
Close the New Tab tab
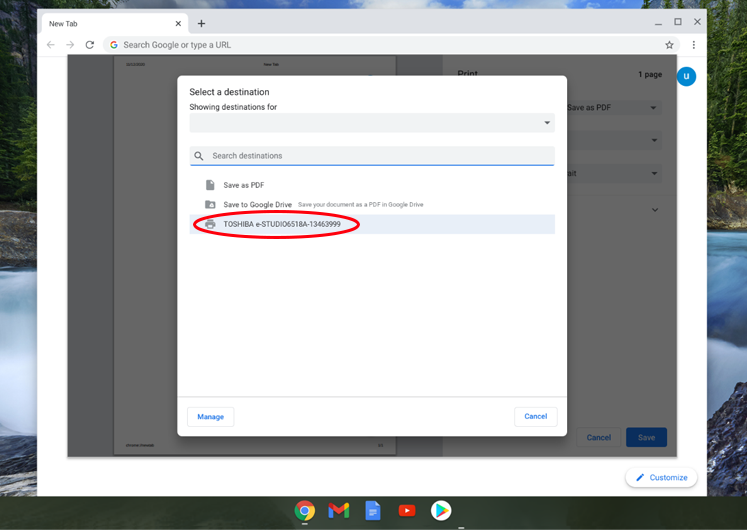pyautogui.click(x=178, y=23)
